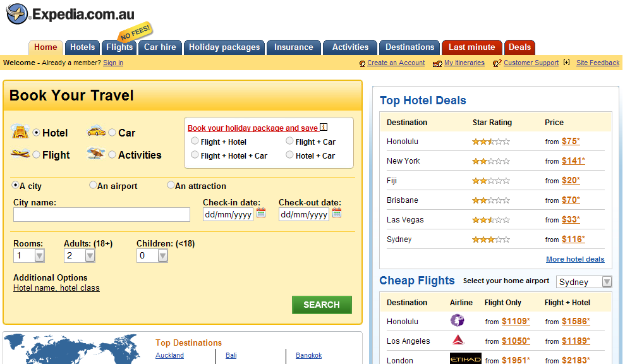Viewport: 625px width, 364px height.
Task: Choose Flight + Hotel + Car option
Action: [x=195, y=155]
